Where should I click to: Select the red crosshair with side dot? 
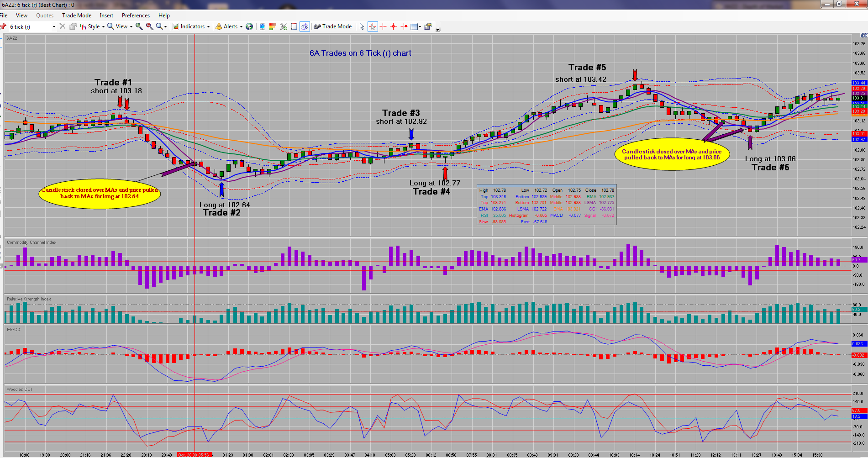click(404, 26)
